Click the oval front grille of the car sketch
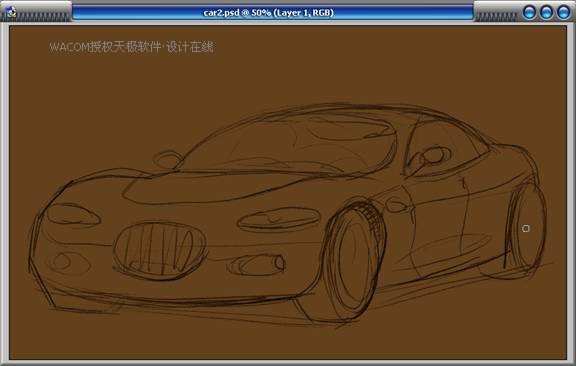Viewport: 576px width, 366px height. (159, 250)
